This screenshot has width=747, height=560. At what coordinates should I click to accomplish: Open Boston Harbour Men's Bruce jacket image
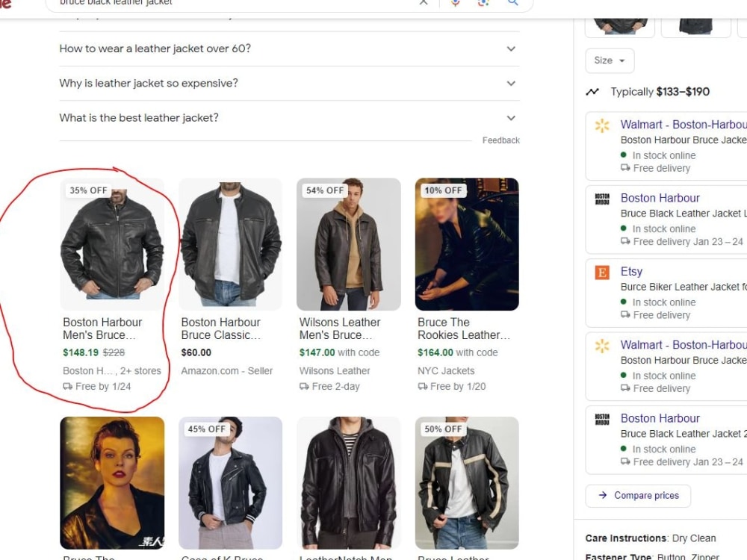(x=112, y=244)
